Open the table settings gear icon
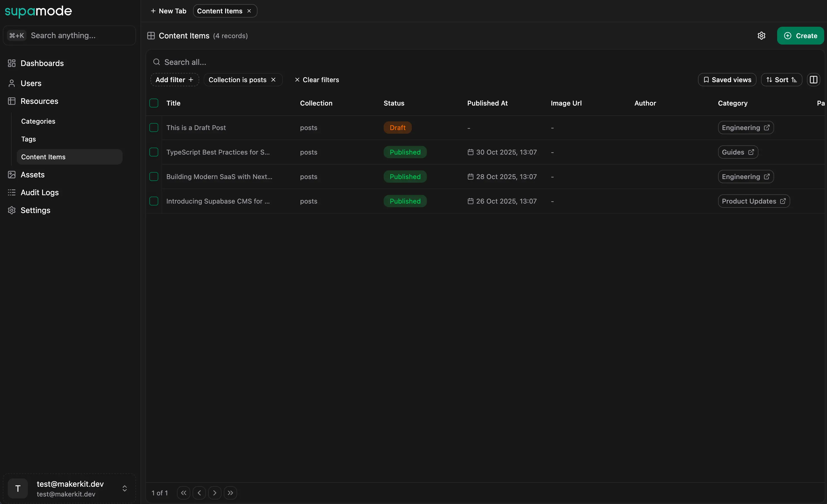 pyautogui.click(x=762, y=36)
